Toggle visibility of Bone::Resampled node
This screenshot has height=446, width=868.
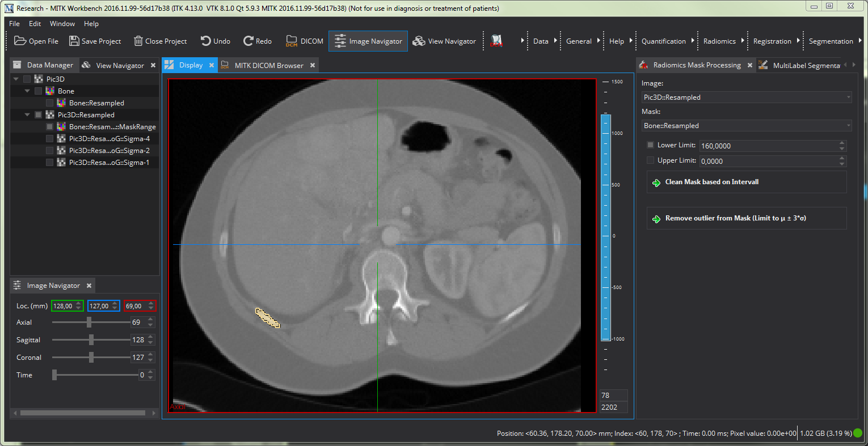click(49, 103)
